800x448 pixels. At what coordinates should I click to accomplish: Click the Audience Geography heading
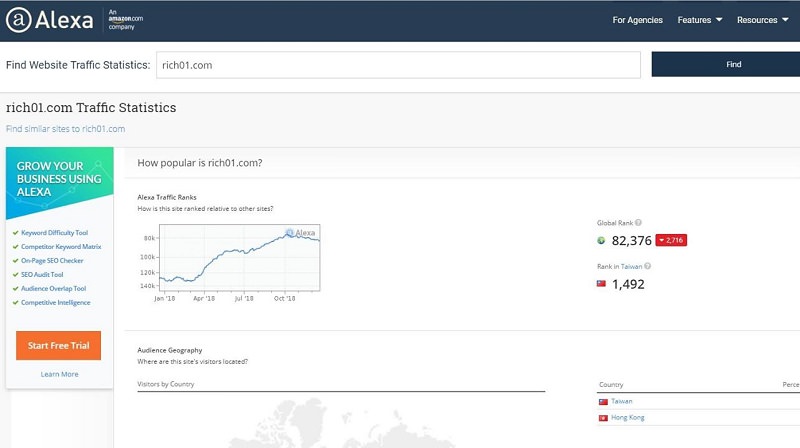[x=169, y=350]
